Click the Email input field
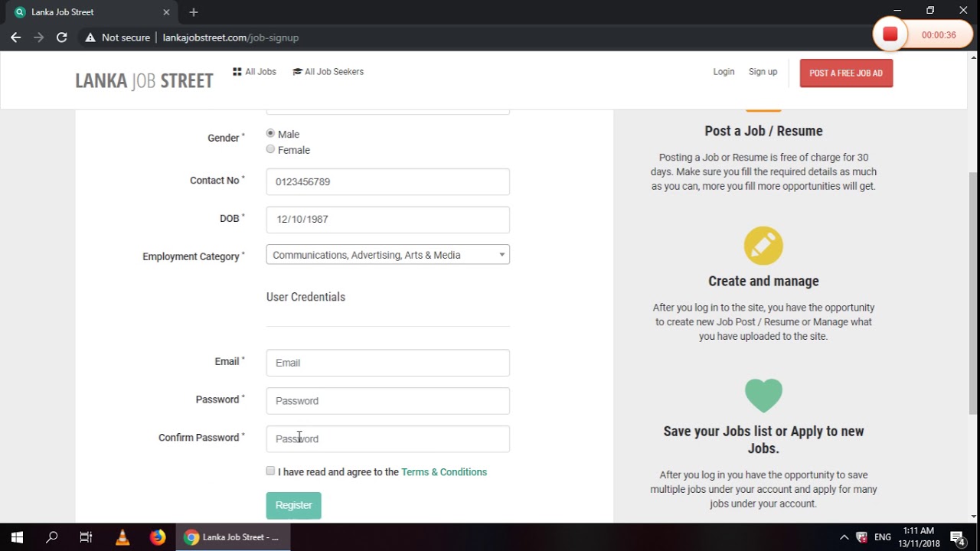This screenshot has width=980, height=551. tap(387, 363)
